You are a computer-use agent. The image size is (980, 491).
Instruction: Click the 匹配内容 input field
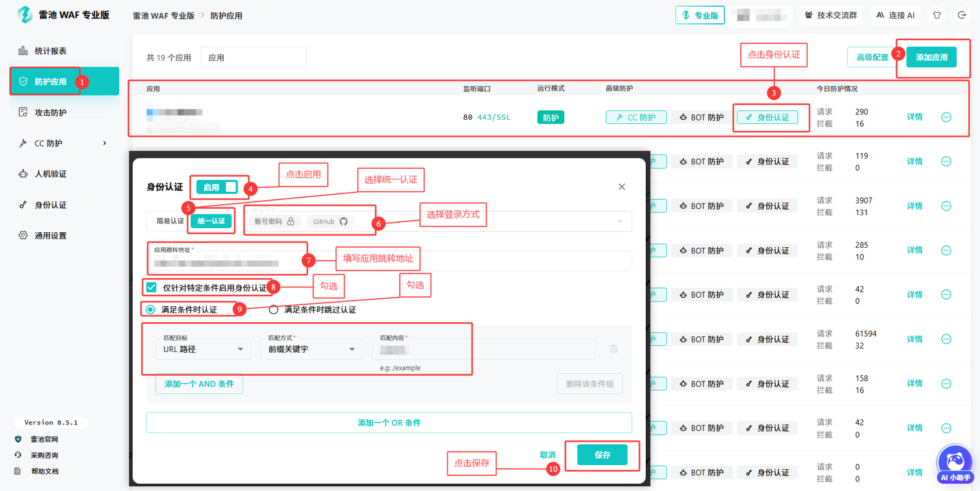coord(483,349)
